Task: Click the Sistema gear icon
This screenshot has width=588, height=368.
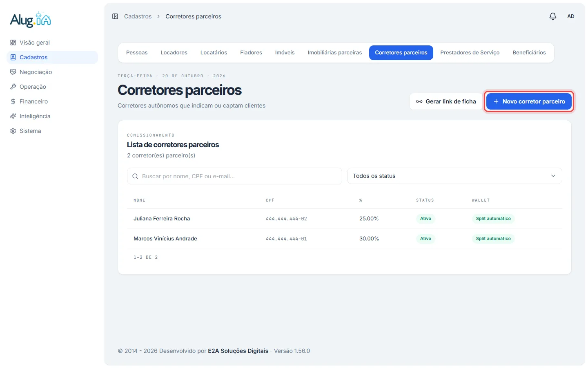Action: [x=13, y=131]
